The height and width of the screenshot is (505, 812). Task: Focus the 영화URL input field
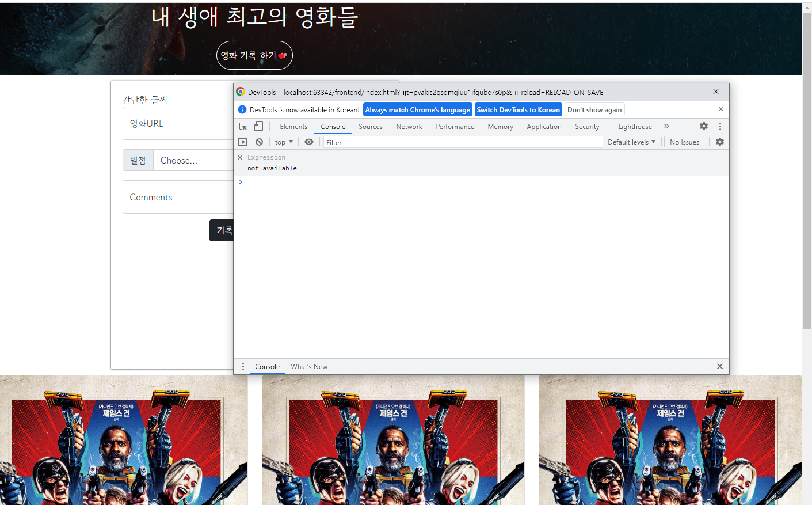(x=178, y=123)
